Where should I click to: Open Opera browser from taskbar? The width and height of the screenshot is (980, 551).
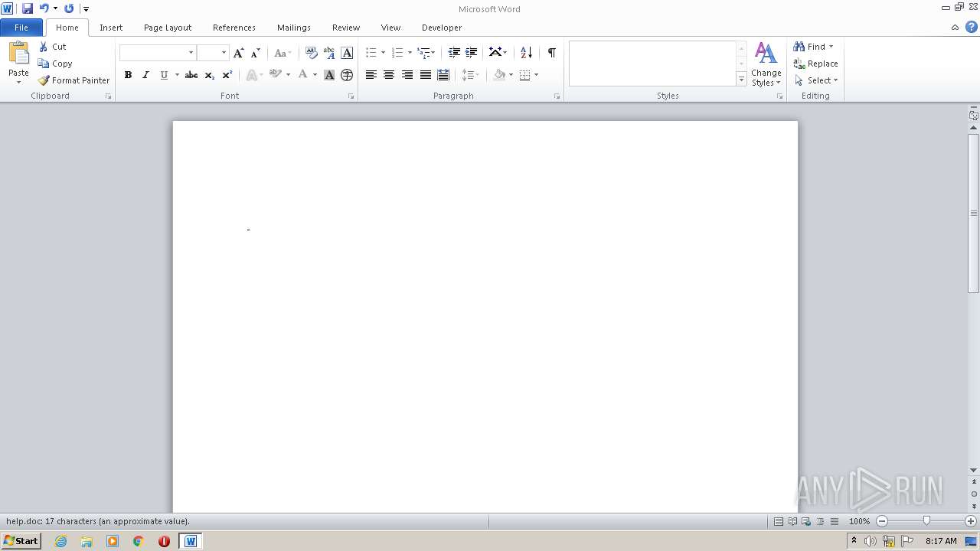click(164, 541)
